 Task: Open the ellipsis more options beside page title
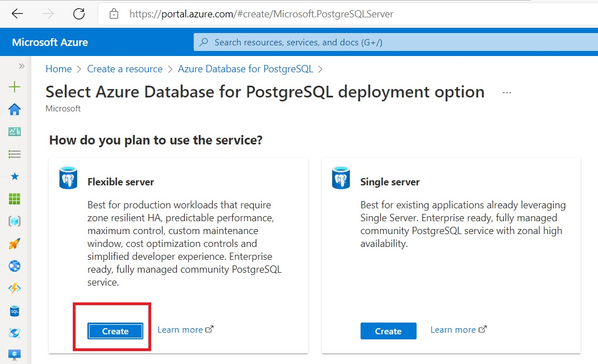click(507, 92)
